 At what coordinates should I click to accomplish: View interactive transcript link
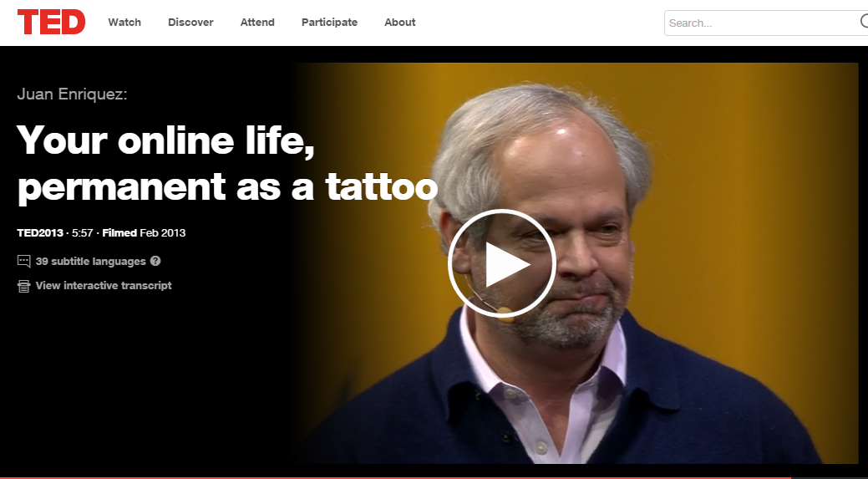tap(104, 286)
